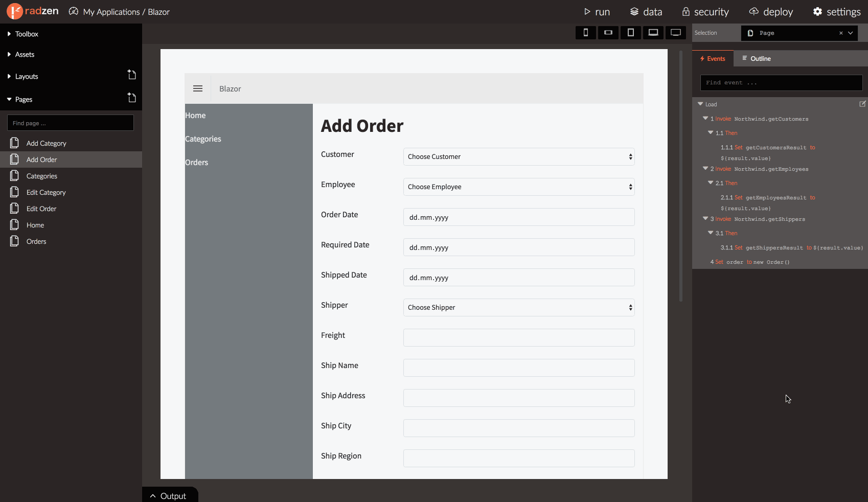868x502 pixels.
Task: Open the data menu
Action: coord(646,12)
